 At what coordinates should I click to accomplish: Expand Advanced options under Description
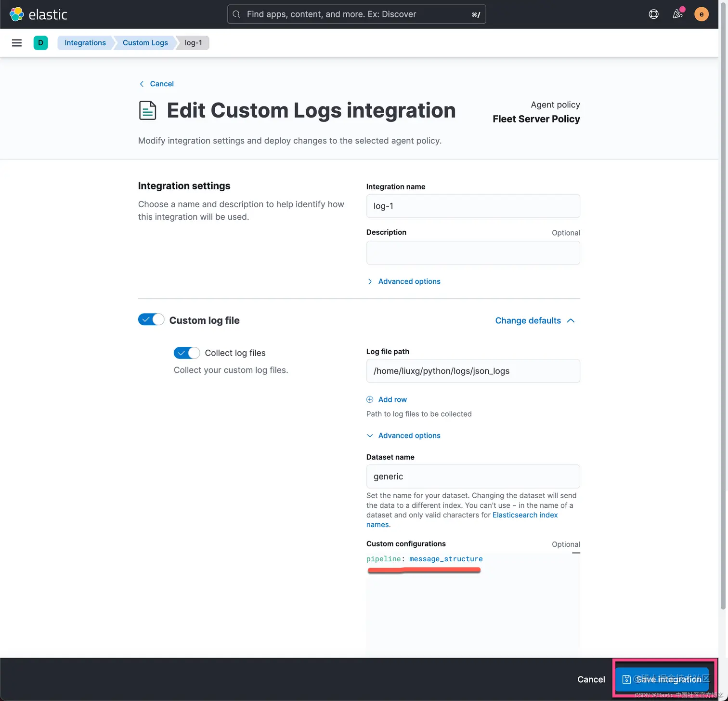[x=403, y=281]
